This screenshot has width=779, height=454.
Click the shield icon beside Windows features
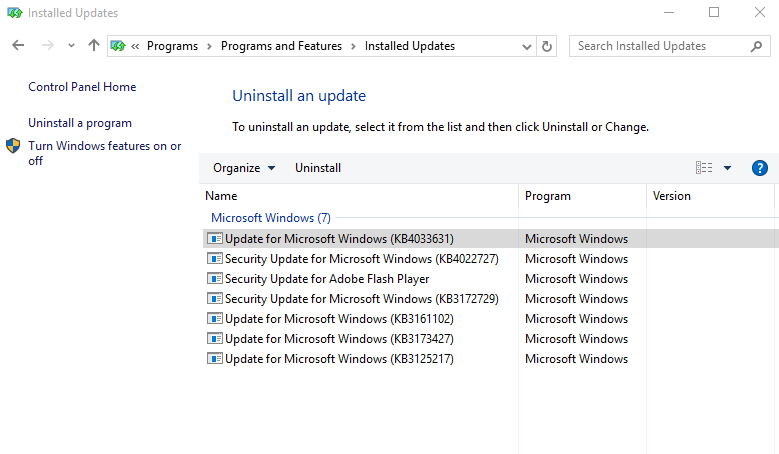[x=13, y=146]
